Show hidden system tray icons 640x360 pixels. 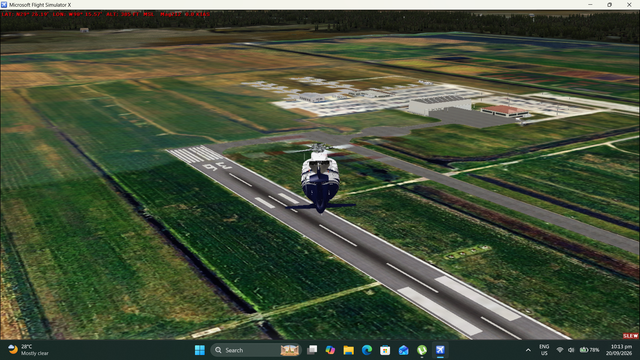(x=528, y=350)
